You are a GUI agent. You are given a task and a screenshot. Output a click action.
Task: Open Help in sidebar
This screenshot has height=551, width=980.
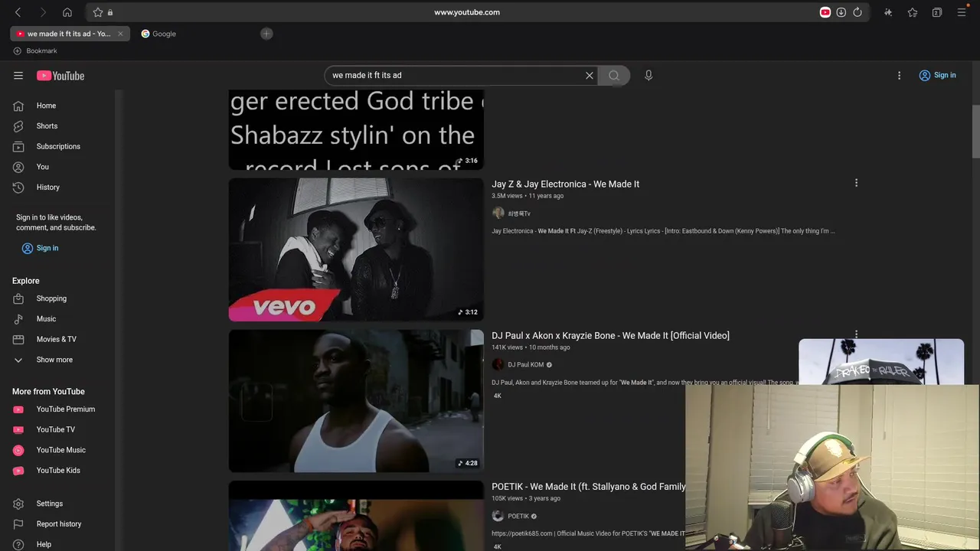coord(44,544)
